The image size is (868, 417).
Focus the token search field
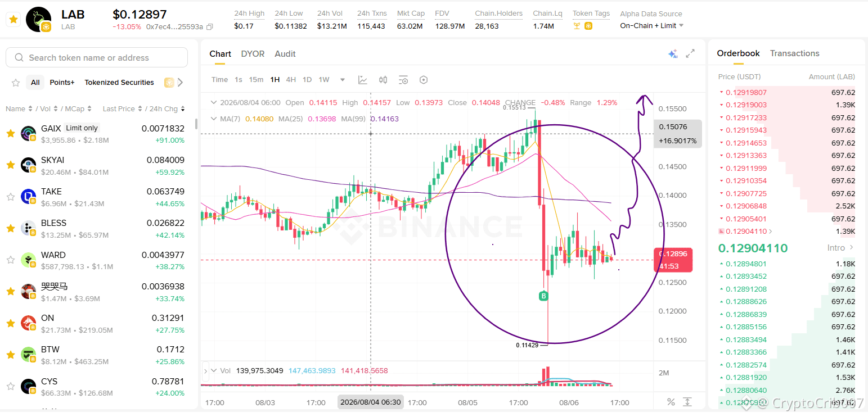point(97,57)
